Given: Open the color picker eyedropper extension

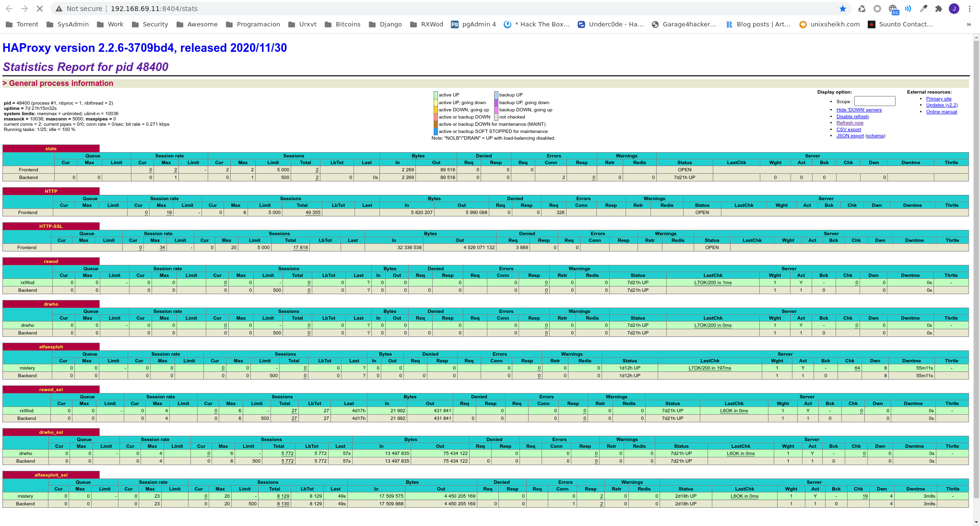Looking at the screenshot, I should pyautogui.click(x=923, y=9).
